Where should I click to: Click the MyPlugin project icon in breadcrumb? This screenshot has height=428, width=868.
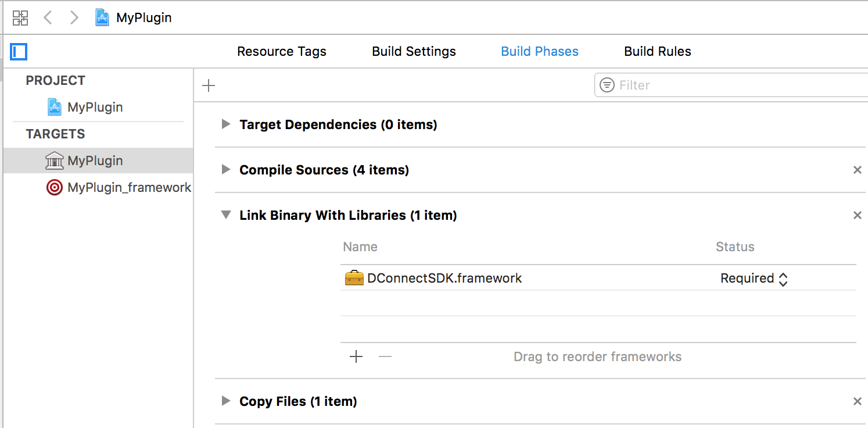point(102,17)
